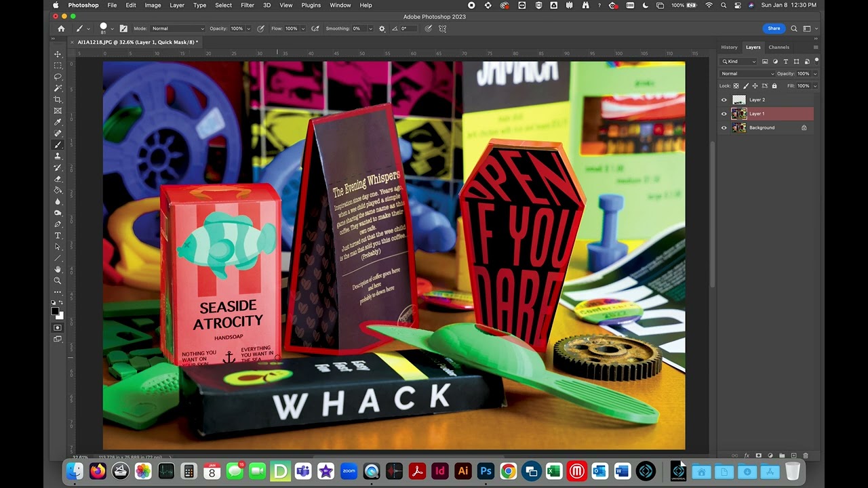
Task: Select the Move tool
Action: (58, 54)
